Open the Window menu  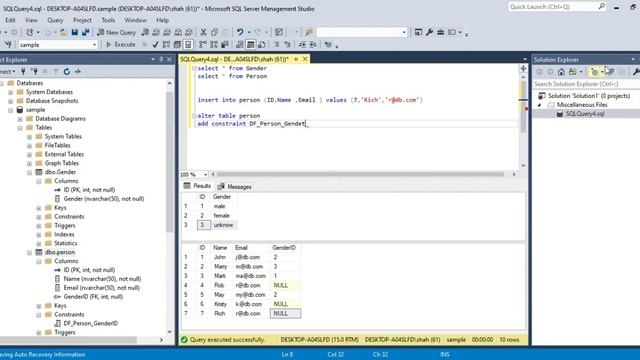[135, 20]
